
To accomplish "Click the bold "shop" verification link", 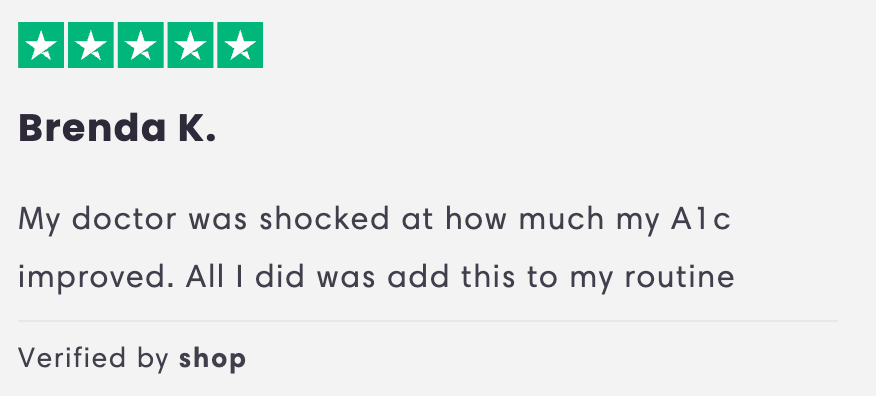I will point(212,359).
